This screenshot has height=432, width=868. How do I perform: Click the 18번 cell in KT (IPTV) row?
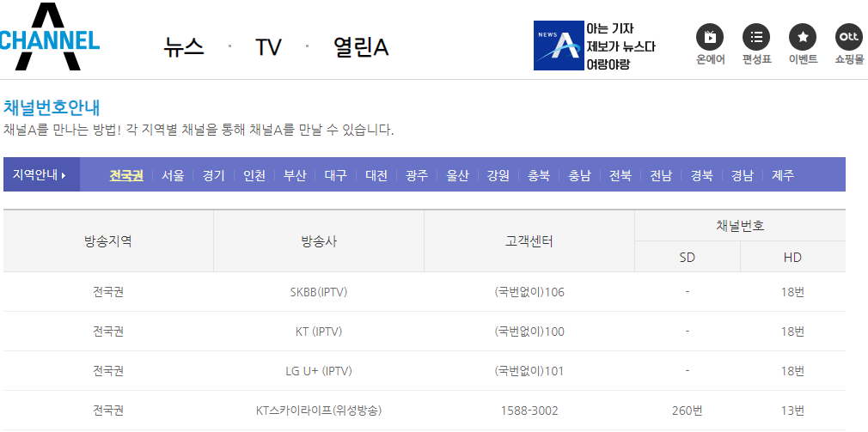[x=792, y=332]
